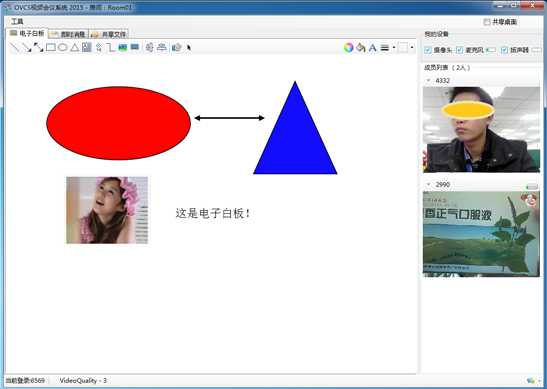The height and width of the screenshot is (389, 547).
Task: Switch to the 共享文件 tab
Action: tap(109, 34)
